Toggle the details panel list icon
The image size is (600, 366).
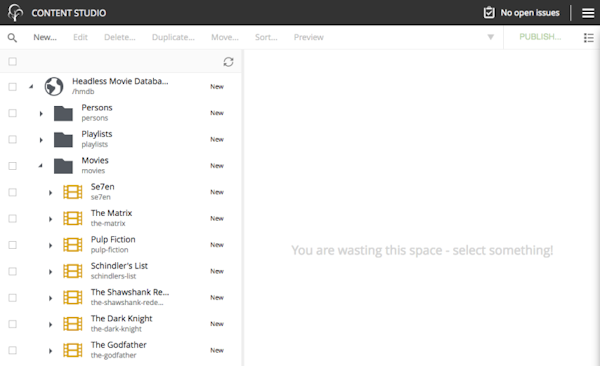click(589, 38)
